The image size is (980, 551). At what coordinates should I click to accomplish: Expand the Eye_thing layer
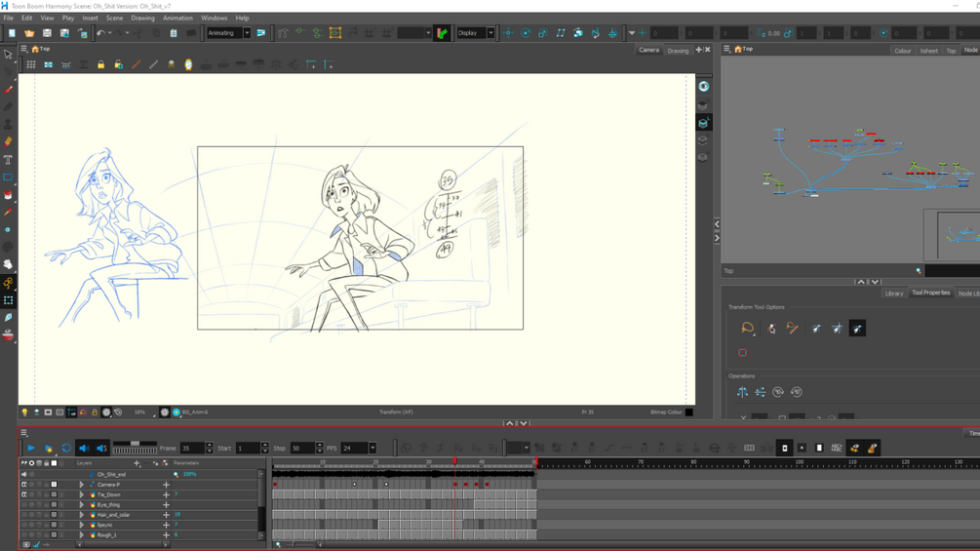(81, 505)
